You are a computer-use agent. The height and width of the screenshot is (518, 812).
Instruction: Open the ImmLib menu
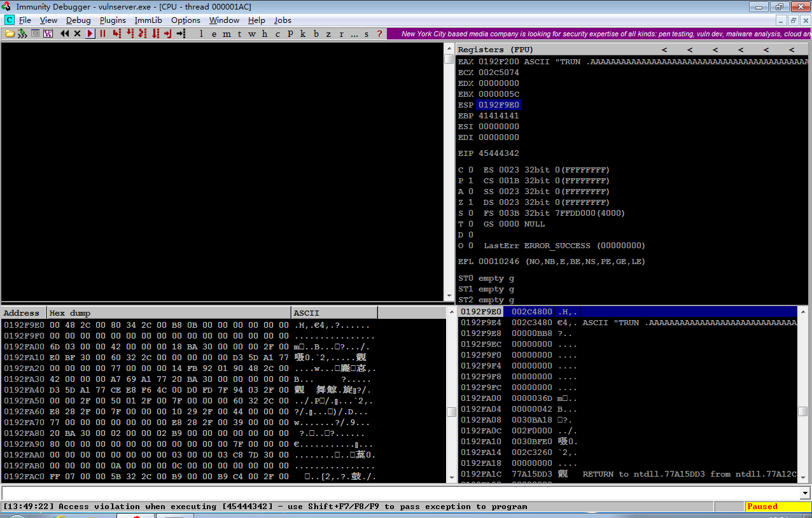click(148, 20)
